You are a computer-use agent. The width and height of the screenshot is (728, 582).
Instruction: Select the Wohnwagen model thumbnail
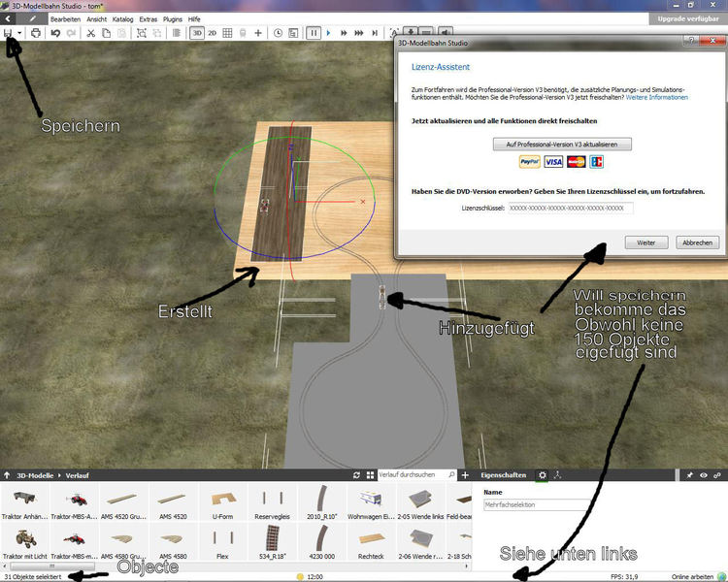click(x=371, y=502)
